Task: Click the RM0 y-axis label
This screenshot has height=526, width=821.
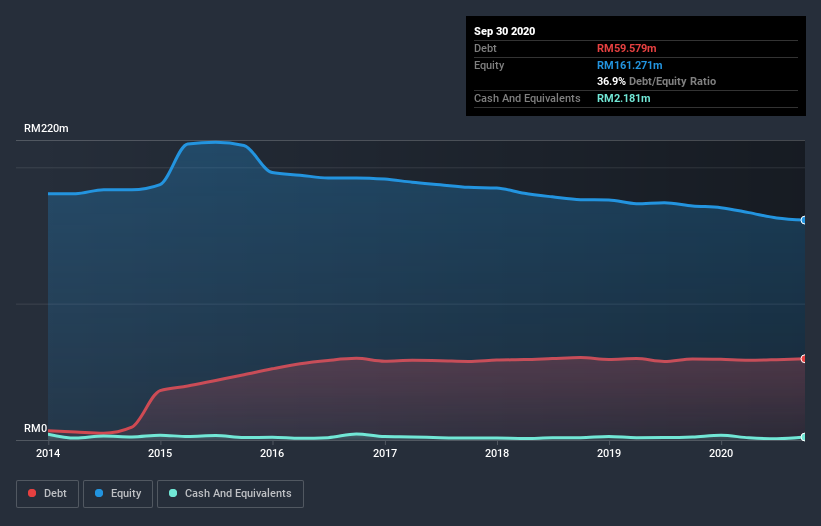Action: point(36,428)
